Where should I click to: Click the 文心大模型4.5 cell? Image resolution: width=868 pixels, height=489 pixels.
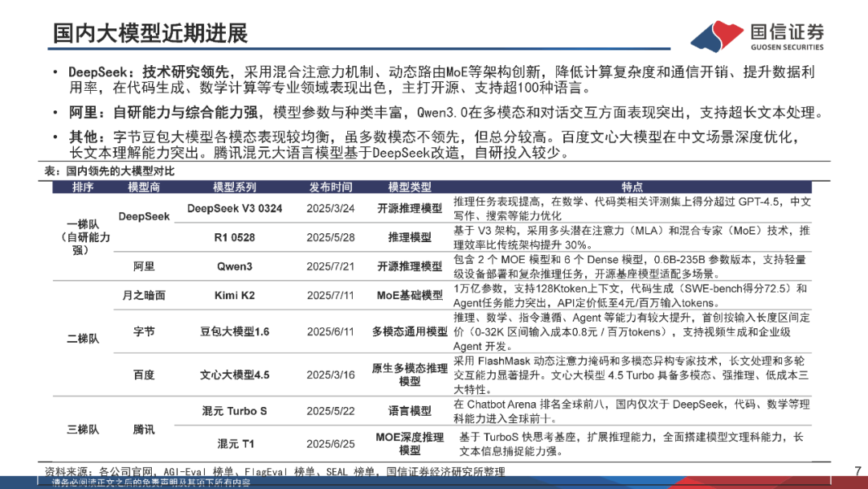(x=235, y=375)
